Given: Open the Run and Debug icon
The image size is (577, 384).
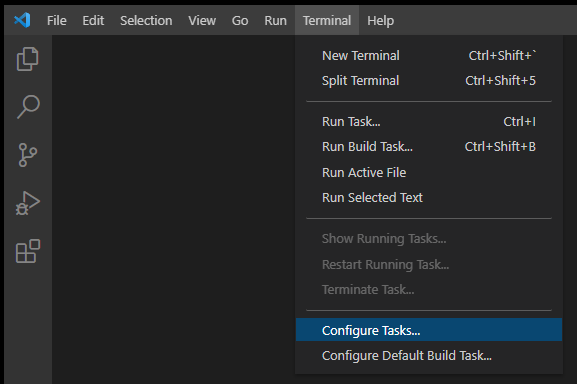Looking at the screenshot, I should [28, 203].
